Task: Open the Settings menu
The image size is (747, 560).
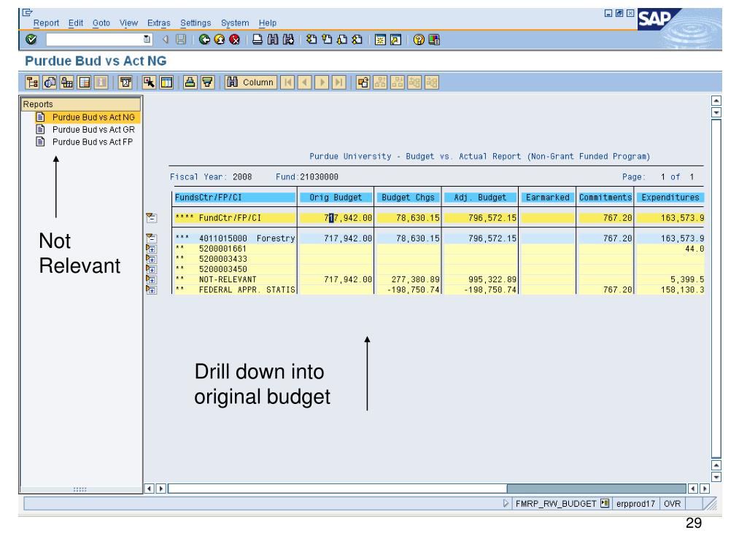Action: tap(196, 23)
